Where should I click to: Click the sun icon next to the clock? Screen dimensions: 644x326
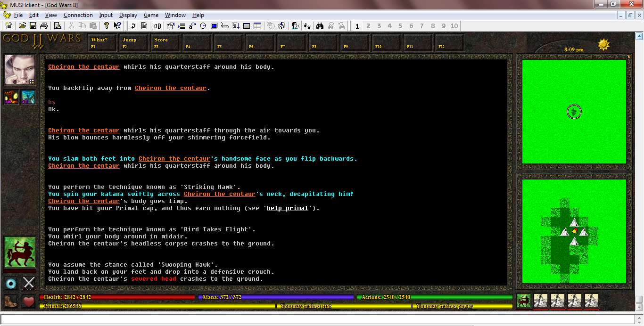(603, 44)
